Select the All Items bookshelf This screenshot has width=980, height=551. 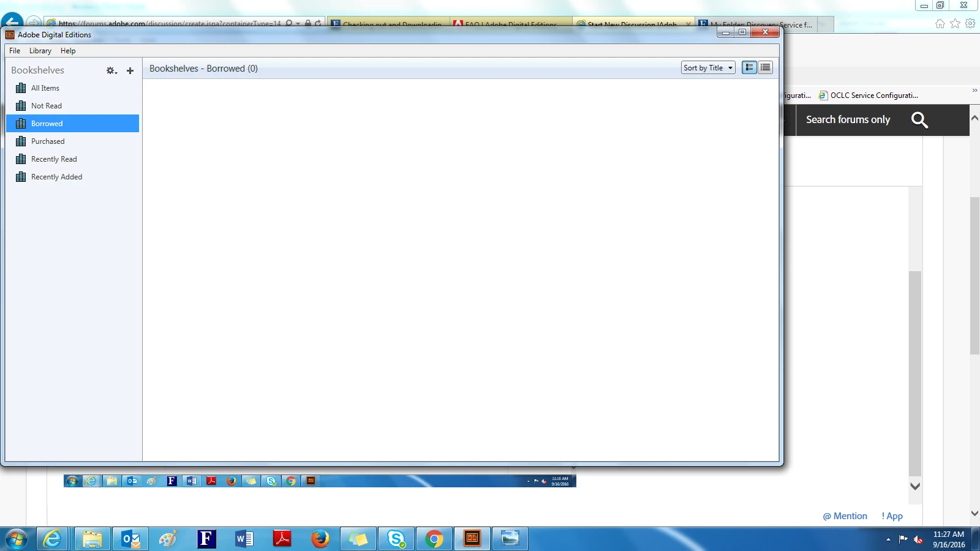[x=73, y=88]
